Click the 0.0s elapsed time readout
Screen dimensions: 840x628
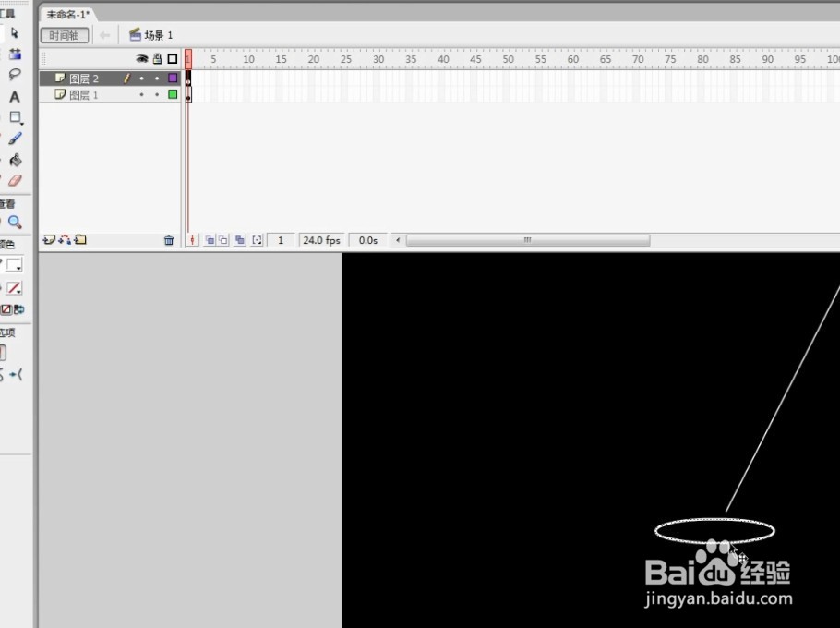tap(368, 241)
